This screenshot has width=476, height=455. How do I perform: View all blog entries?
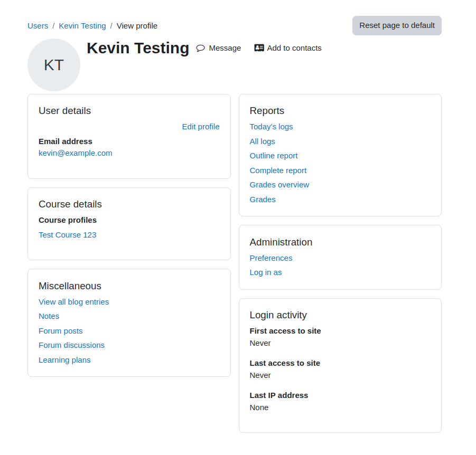[x=74, y=302]
